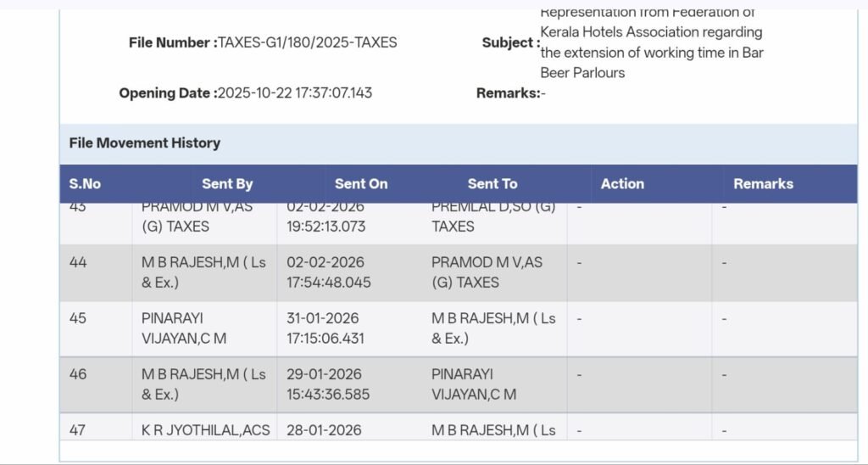Click the Action column header
Viewport: 868px width, 465px height.
[622, 183]
